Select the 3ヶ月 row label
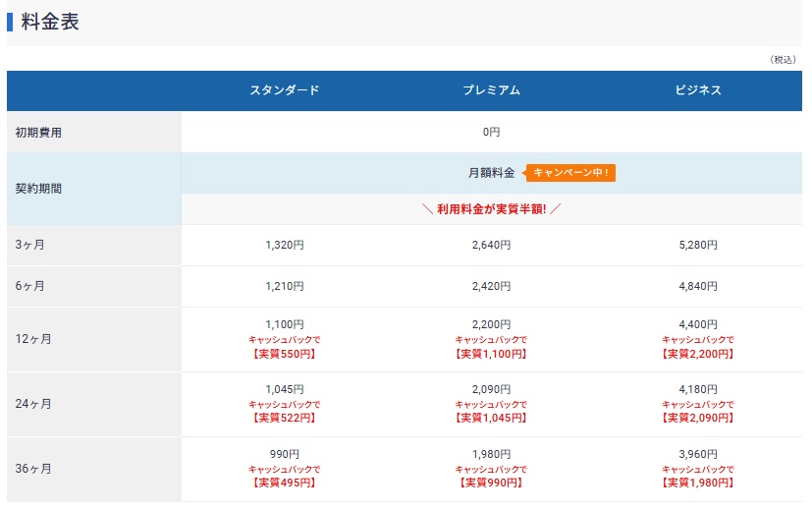The width and height of the screenshot is (812, 511). pyautogui.click(x=30, y=245)
